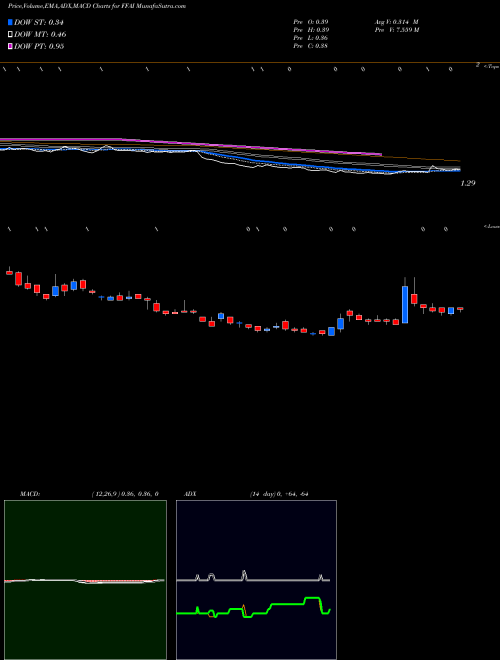This screenshot has width=500, height=660.
Task: Click the 'ADX' panel heading
Action: click(x=191, y=494)
